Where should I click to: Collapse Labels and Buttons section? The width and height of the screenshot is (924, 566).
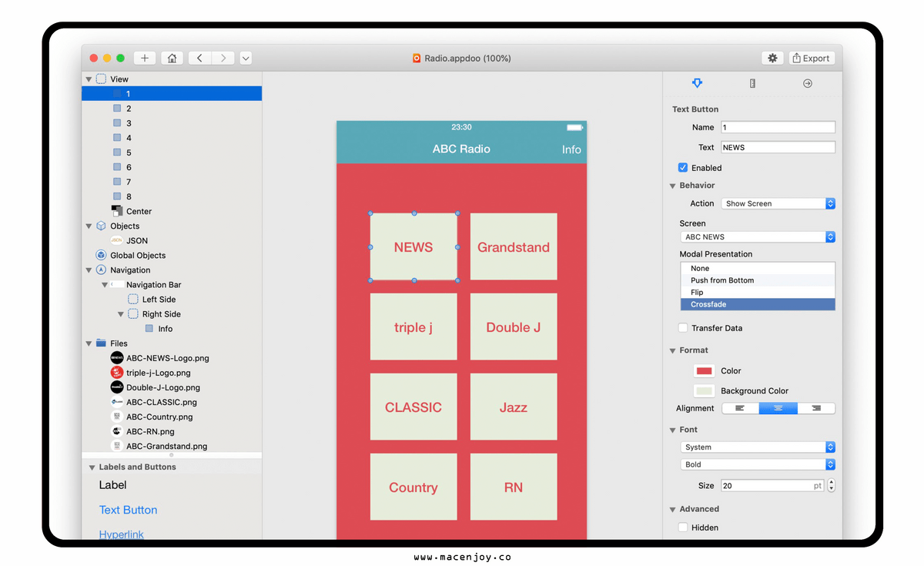point(92,467)
